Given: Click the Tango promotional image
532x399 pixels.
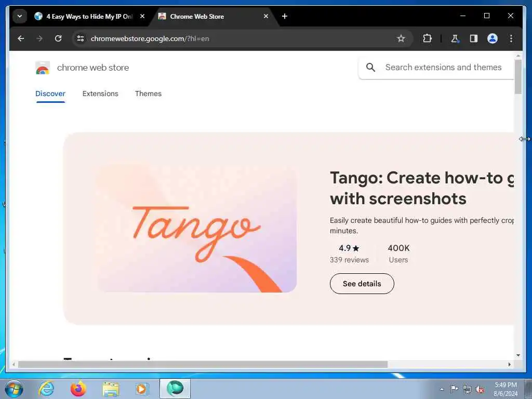Looking at the screenshot, I should (x=197, y=229).
